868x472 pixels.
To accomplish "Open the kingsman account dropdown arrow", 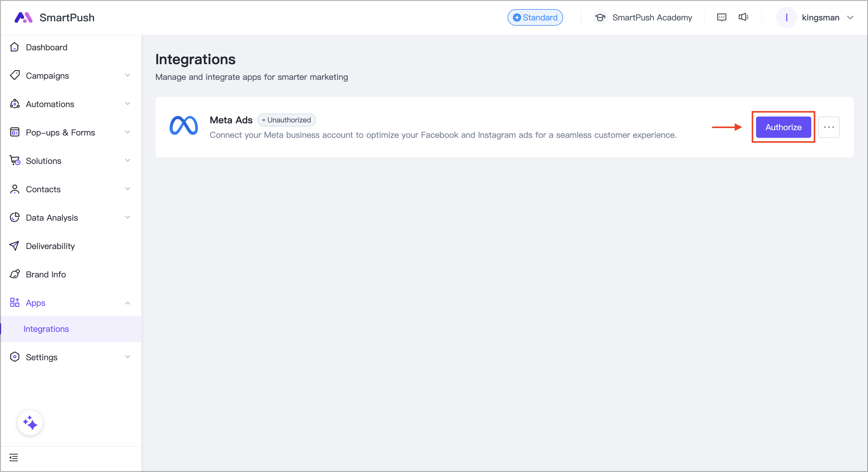I will tap(850, 17).
